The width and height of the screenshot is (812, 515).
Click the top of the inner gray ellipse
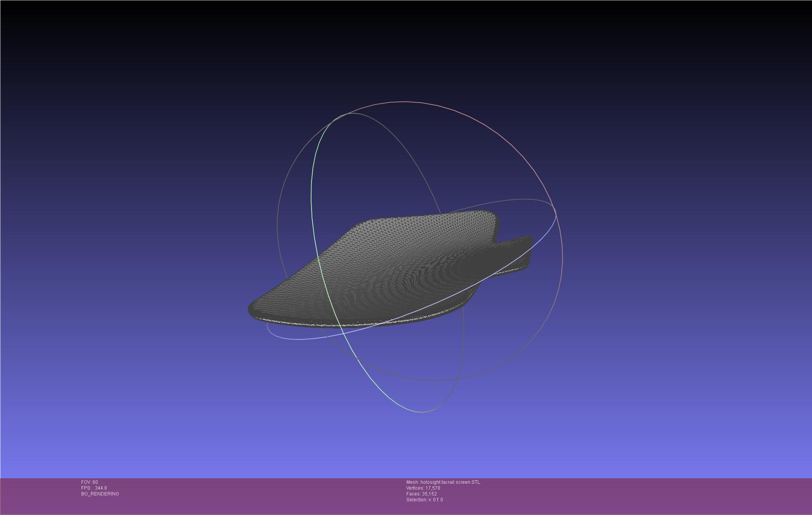tap(353, 114)
